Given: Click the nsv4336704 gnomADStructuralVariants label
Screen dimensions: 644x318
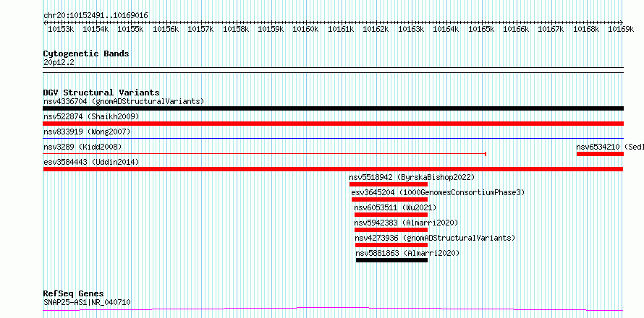Looking at the screenshot, I should point(124,101).
